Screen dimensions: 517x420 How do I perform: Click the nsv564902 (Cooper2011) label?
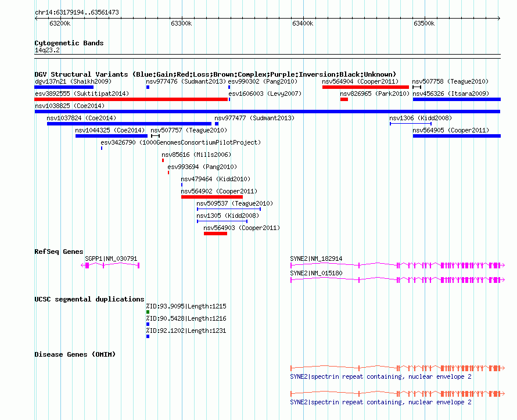[x=219, y=191]
